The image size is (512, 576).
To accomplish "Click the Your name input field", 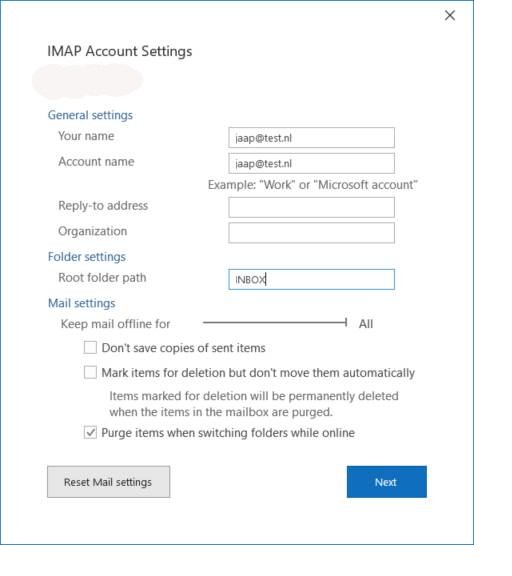I will point(311,138).
